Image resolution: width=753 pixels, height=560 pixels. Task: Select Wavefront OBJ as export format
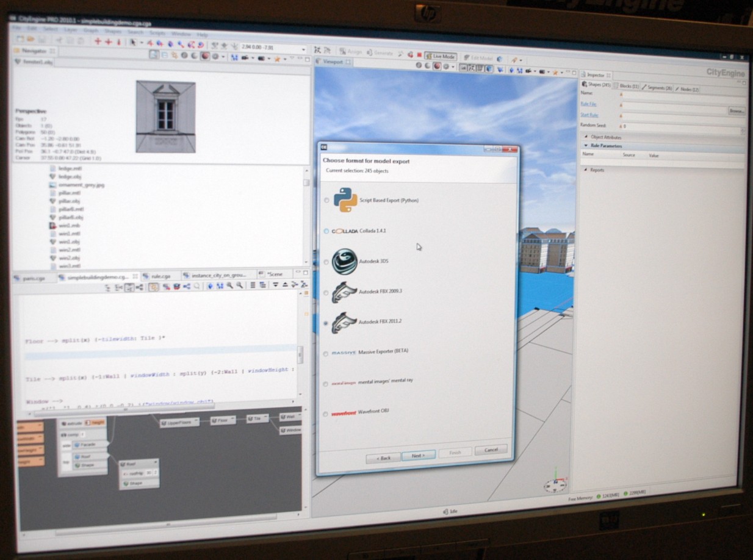(325, 414)
